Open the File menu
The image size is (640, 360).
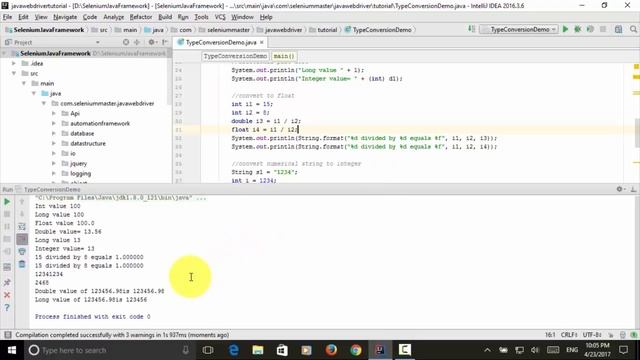(7, 17)
